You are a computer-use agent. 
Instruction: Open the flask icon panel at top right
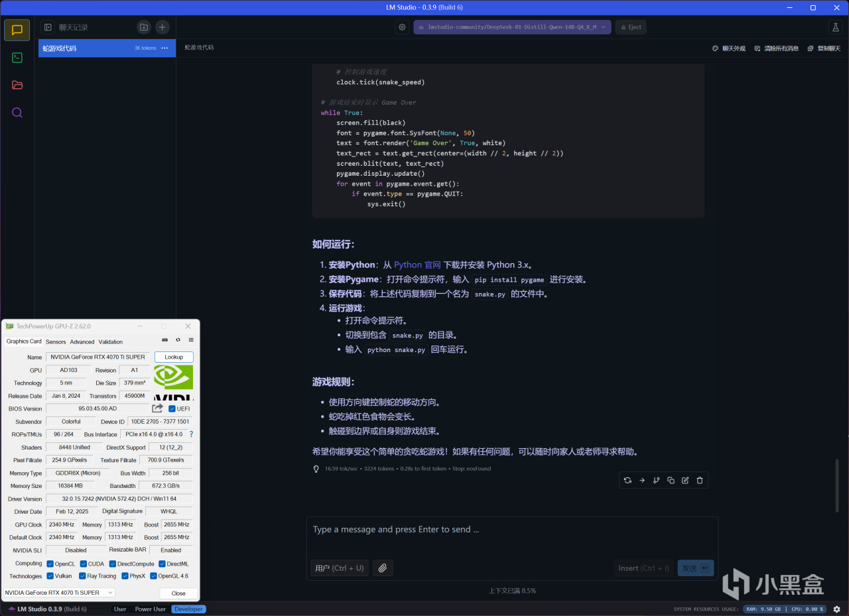point(835,27)
